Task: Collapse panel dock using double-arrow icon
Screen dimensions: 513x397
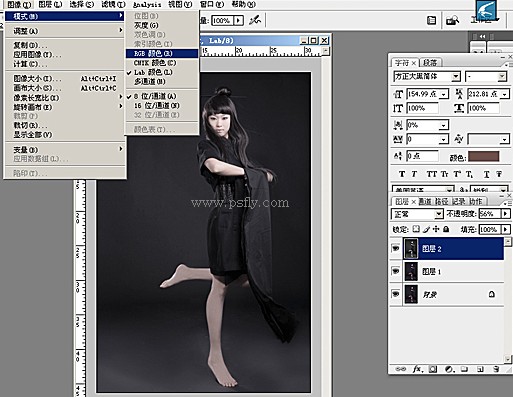Action: point(482,36)
